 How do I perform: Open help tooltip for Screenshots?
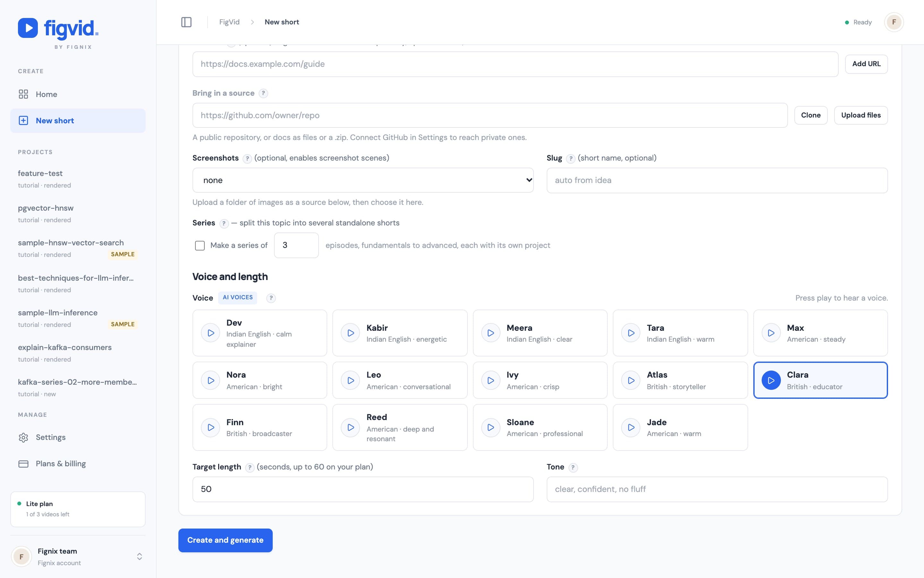click(247, 159)
